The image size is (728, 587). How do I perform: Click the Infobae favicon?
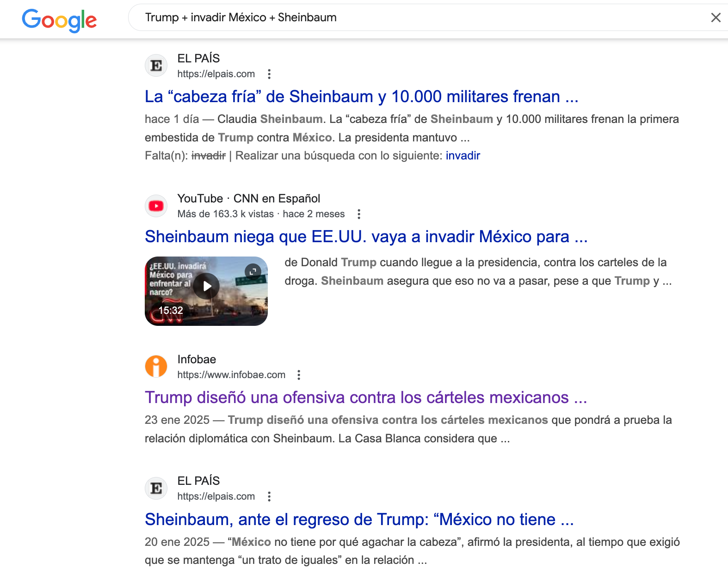click(156, 367)
